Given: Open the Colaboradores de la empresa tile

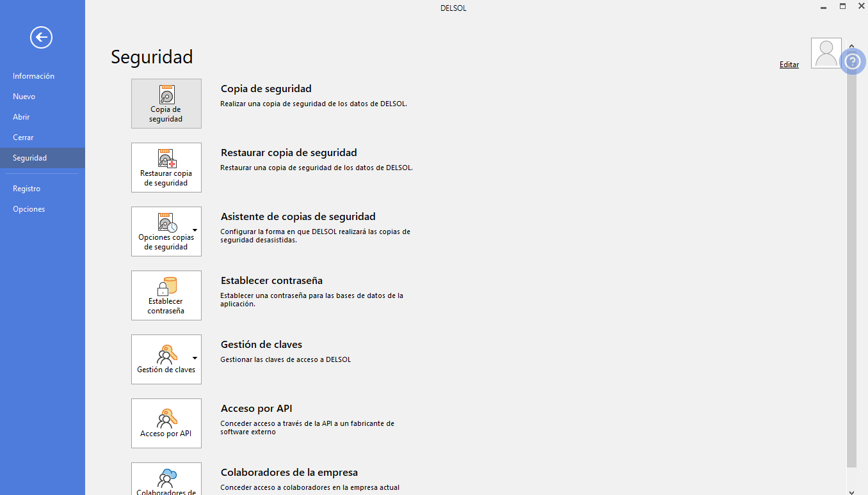Looking at the screenshot, I should click(x=166, y=478).
